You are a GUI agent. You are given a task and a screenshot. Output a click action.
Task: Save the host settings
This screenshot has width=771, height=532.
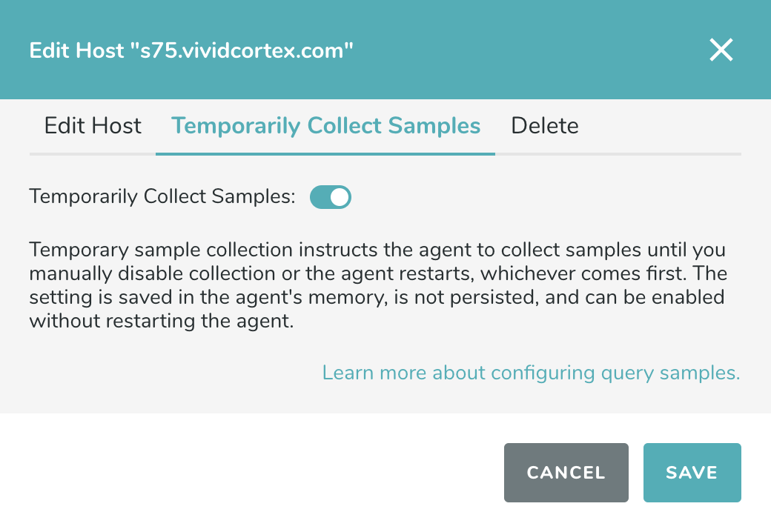point(692,473)
